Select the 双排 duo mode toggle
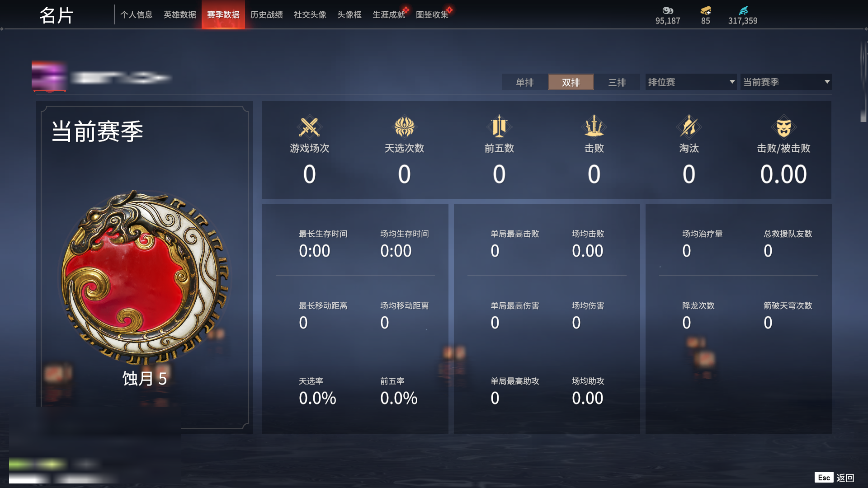868x488 pixels. tap(571, 82)
